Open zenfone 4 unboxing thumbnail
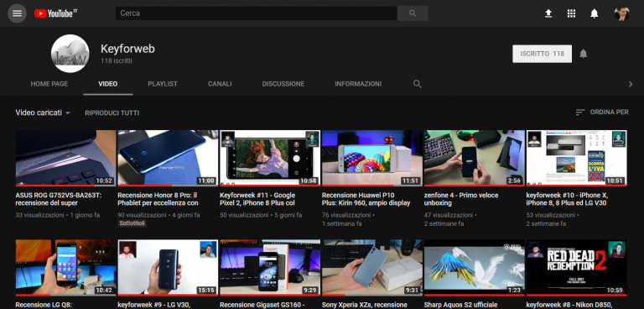The height and width of the screenshot is (309, 644). coord(475,158)
